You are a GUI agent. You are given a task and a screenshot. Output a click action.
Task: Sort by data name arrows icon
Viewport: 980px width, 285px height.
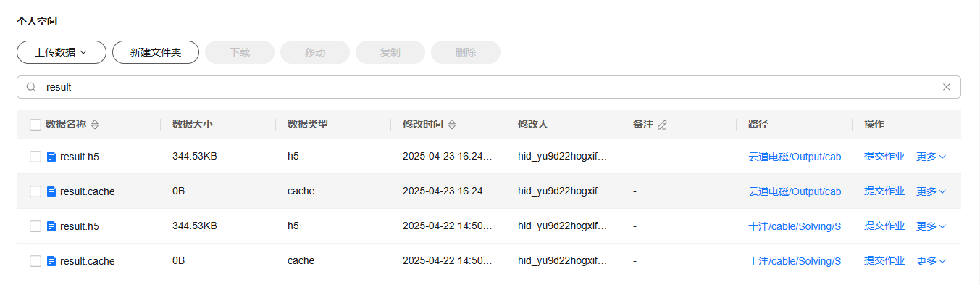coord(94,125)
